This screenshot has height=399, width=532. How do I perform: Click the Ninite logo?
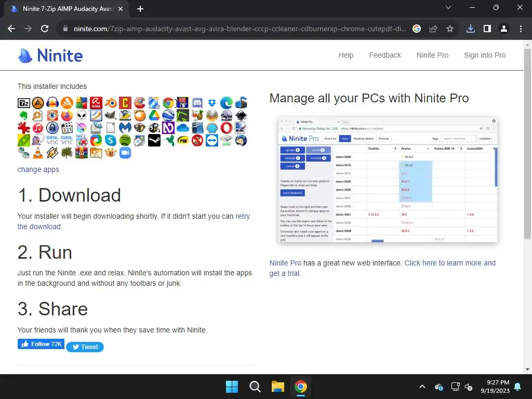[x=50, y=55]
